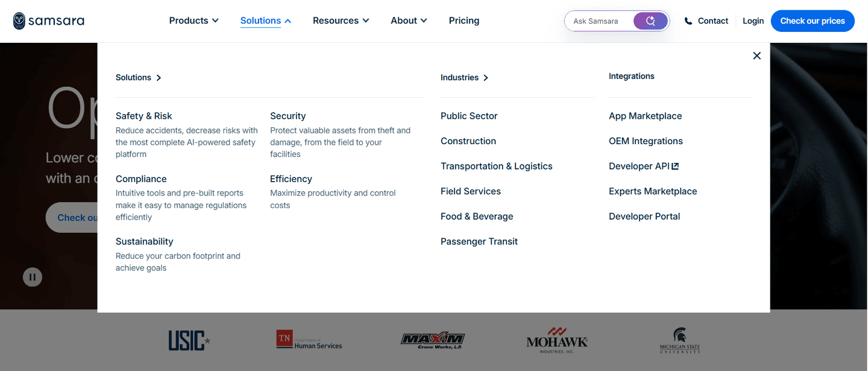Expand the Products dropdown menu
The width and height of the screenshot is (868, 371).
(x=194, y=21)
